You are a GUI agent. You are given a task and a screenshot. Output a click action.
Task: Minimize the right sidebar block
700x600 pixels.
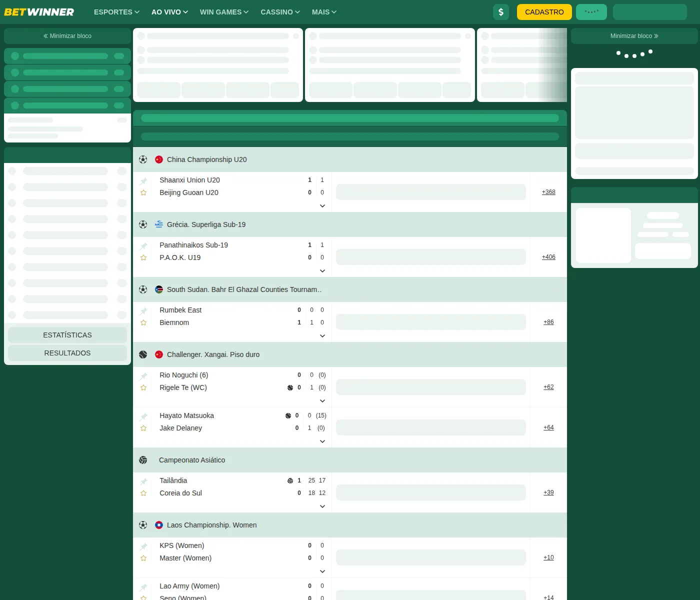tap(634, 36)
